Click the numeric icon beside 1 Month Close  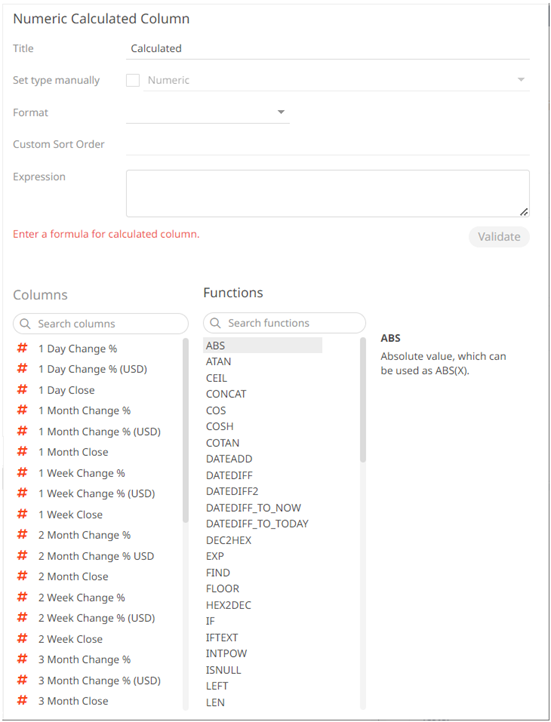click(22, 452)
